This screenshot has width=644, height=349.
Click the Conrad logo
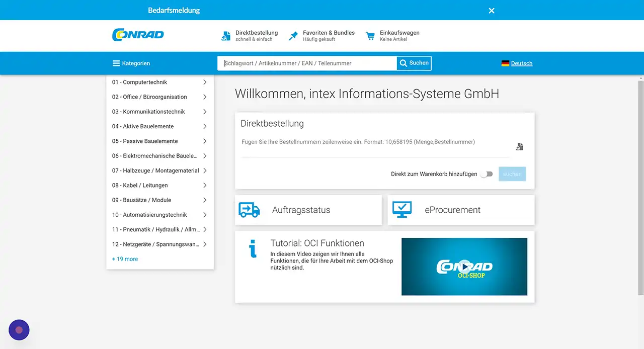(x=138, y=35)
